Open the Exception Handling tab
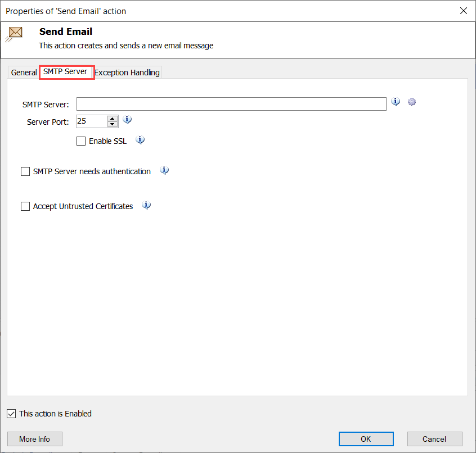 [127, 73]
